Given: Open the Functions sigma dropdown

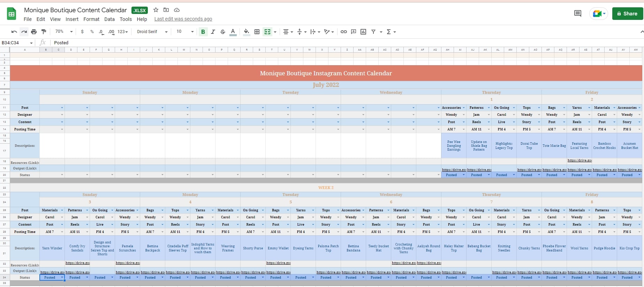Looking at the screenshot, I should [391, 32].
